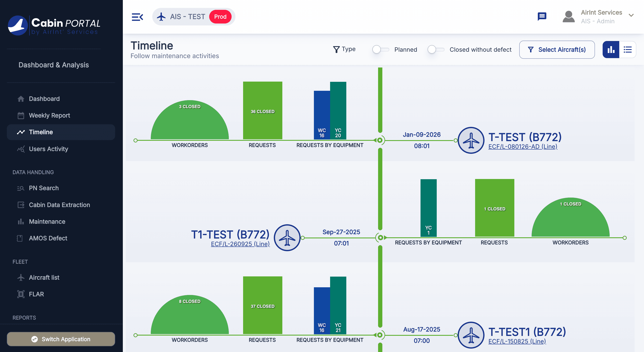The width and height of the screenshot is (644, 352).
Task: Open Cabin Data Extraction page
Action: pyautogui.click(x=59, y=205)
